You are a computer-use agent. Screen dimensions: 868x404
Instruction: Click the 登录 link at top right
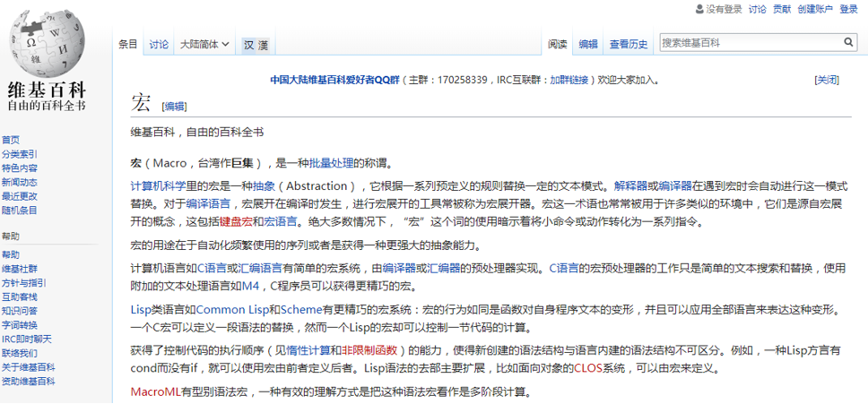tap(848, 9)
